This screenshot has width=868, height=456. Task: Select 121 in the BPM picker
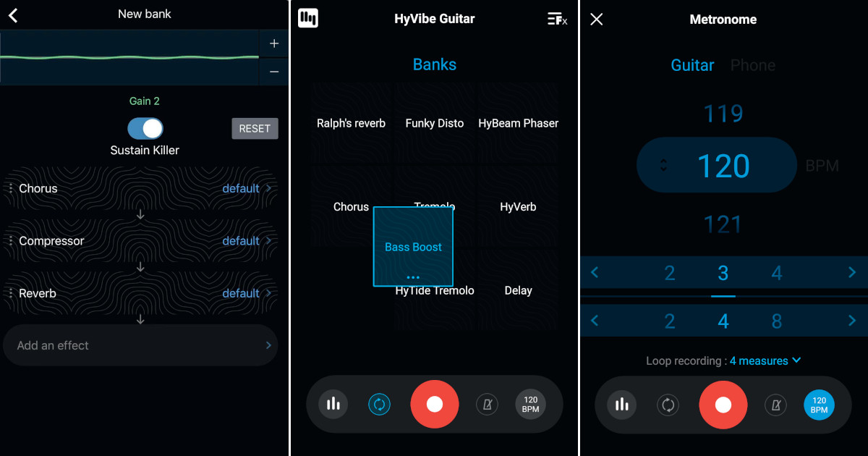click(723, 224)
